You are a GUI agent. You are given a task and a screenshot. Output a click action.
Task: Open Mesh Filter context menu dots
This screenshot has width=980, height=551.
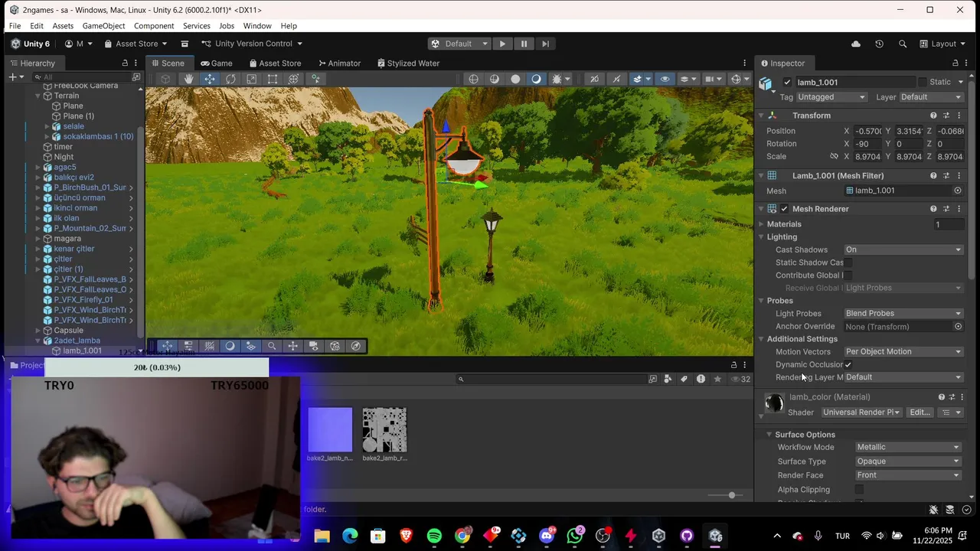(959, 175)
